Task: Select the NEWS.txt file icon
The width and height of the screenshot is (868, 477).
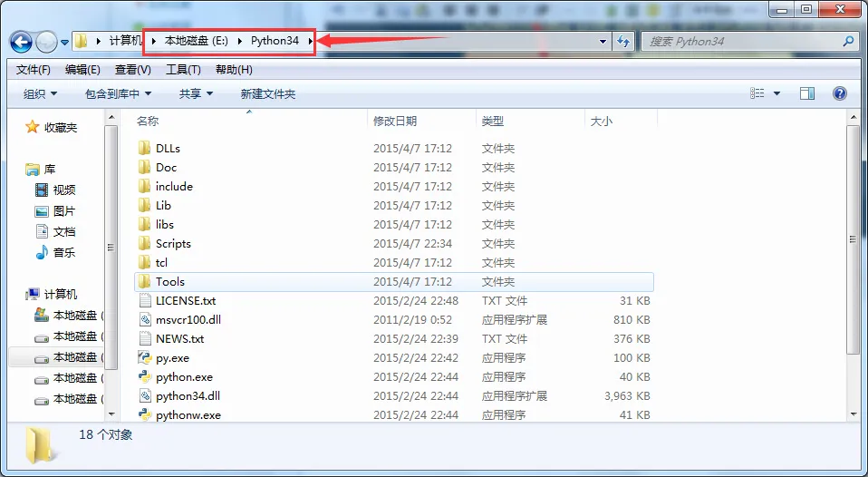Action: pyautogui.click(x=144, y=338)
